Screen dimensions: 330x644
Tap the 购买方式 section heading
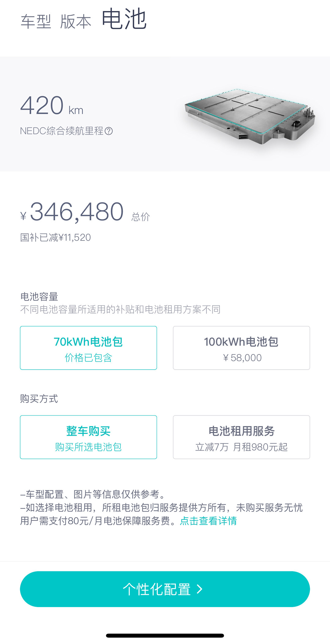coord(39,399)
